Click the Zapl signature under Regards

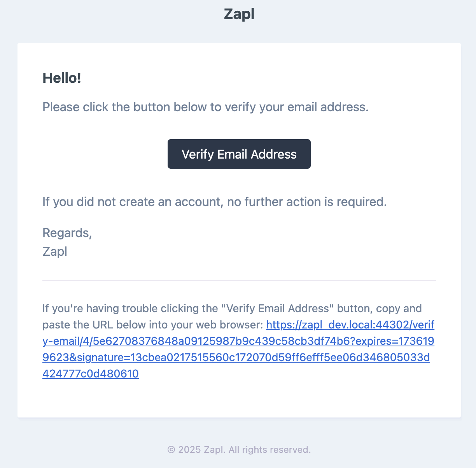coord(55,251)
